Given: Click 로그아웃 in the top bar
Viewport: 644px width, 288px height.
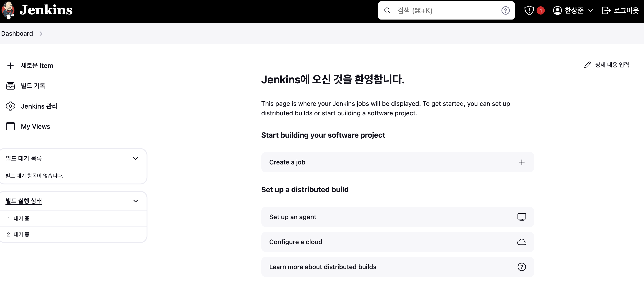Looking at the screenshot, I should tap(626, 10).
